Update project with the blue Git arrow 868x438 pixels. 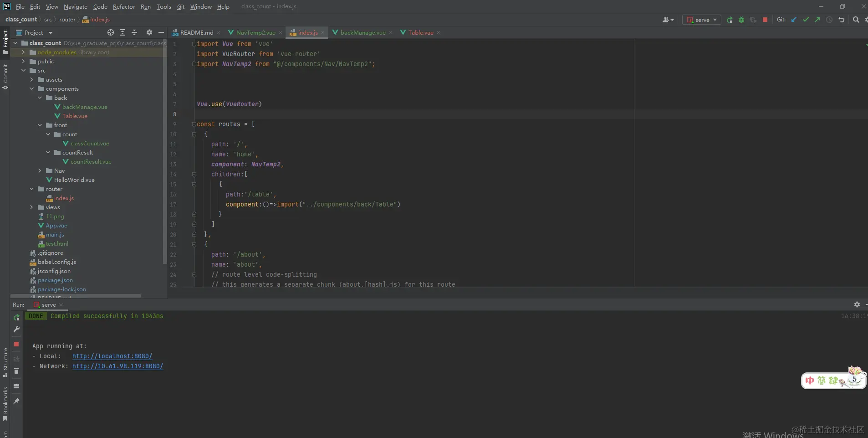(794, 20)
